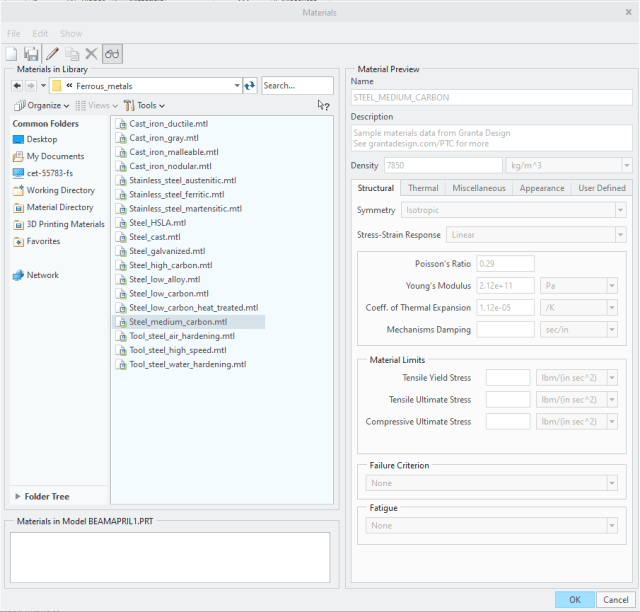Click the material Name field
Viewport: 640px width, 612px height.
click(x=491, y=98)
